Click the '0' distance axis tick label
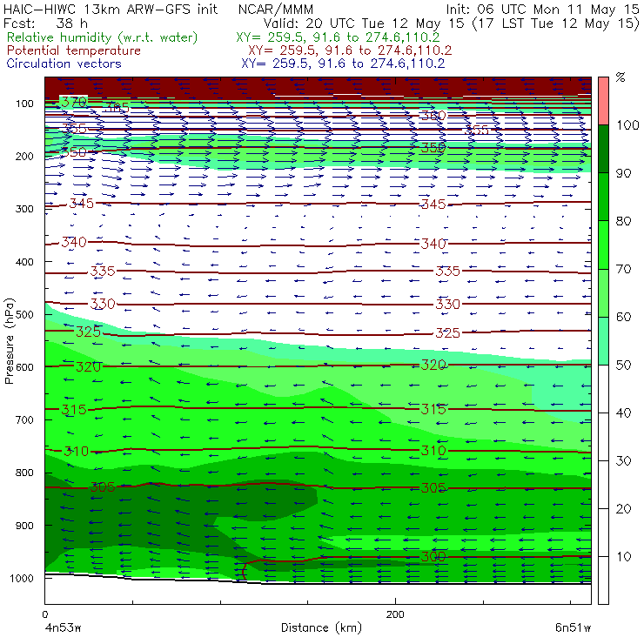644x644 pixels. tap(44, 614)
